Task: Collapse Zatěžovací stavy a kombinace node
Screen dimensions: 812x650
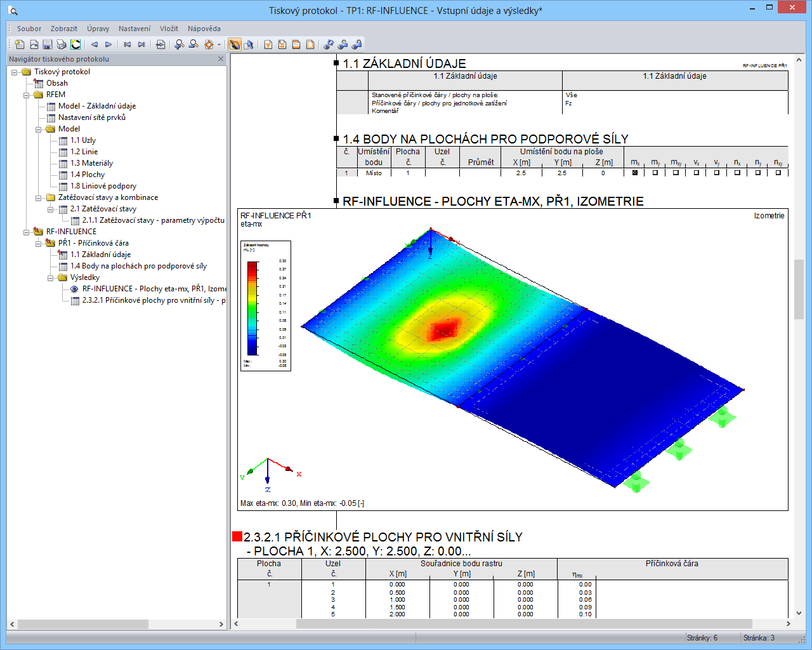Action: [x=39, y=197]
